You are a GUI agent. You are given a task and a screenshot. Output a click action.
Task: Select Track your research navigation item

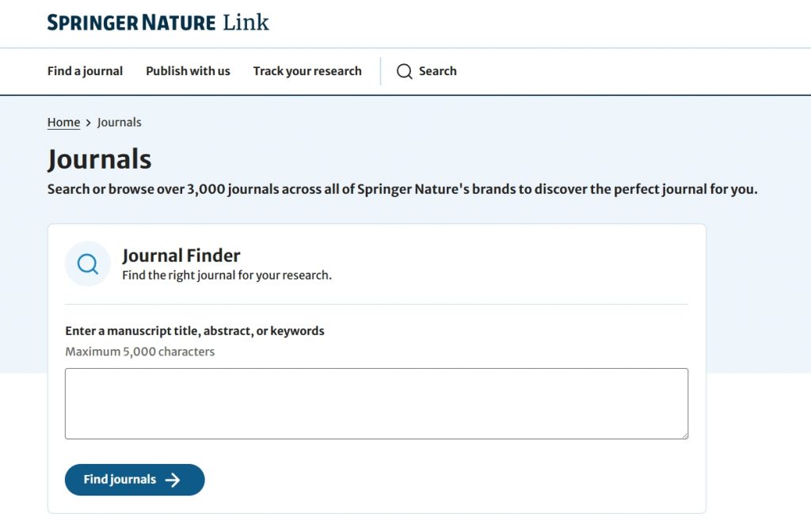pyautogui.click(x=307, y=71)
